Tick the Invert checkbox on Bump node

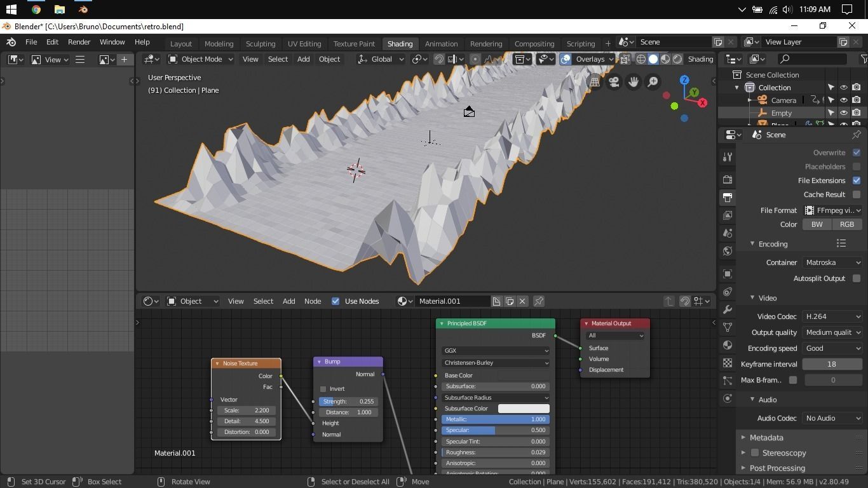tap(323, 389)
